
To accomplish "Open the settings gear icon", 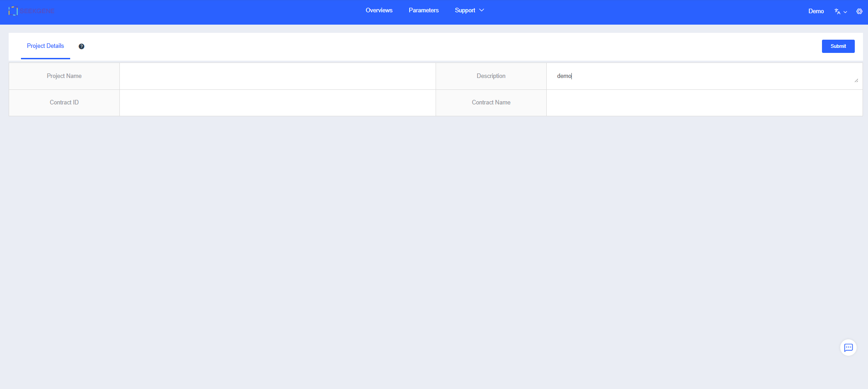I will point(859,11).
